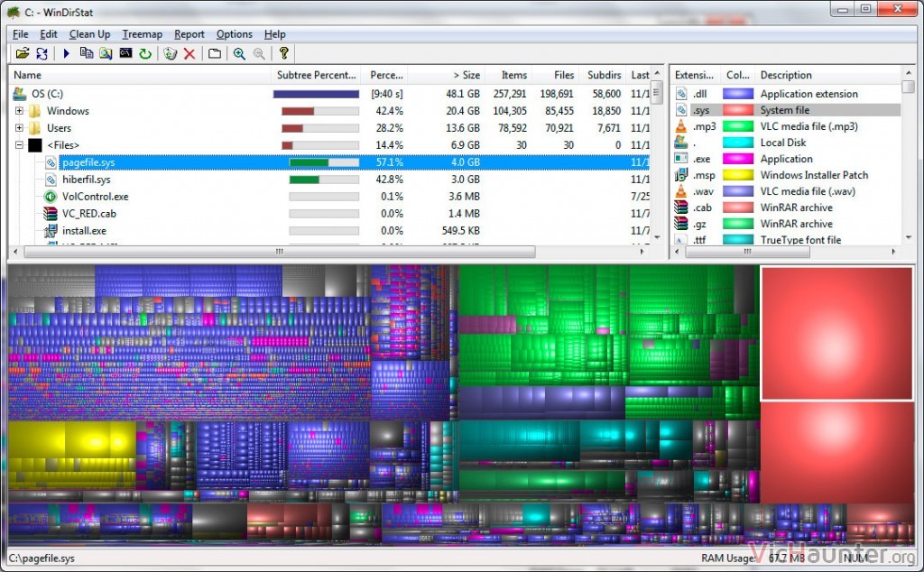Click the directory tree vertical scrollbar thumb

657,93
